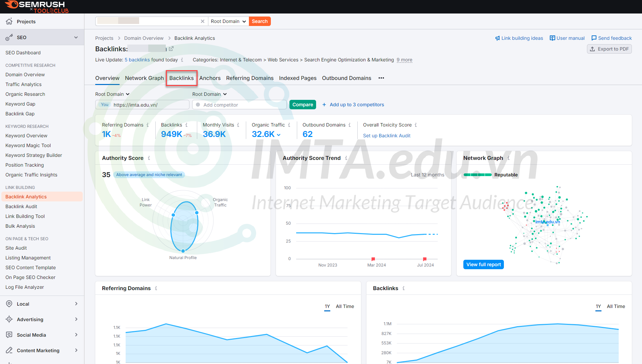The image size is (642, 364).
Task: Click your domain URL input field
Action: coord(142,105)
